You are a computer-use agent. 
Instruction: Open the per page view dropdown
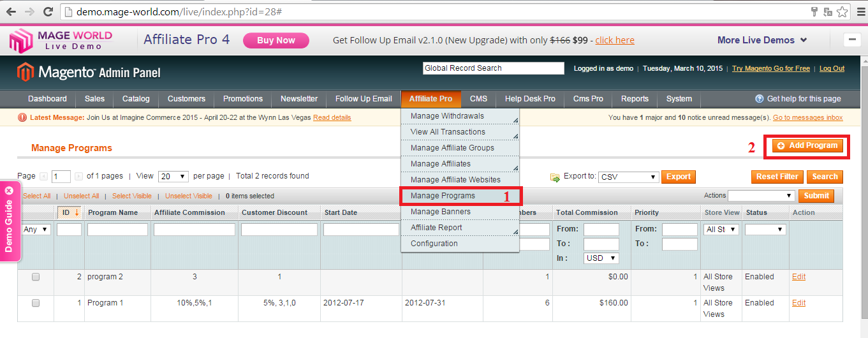[173, 176]
